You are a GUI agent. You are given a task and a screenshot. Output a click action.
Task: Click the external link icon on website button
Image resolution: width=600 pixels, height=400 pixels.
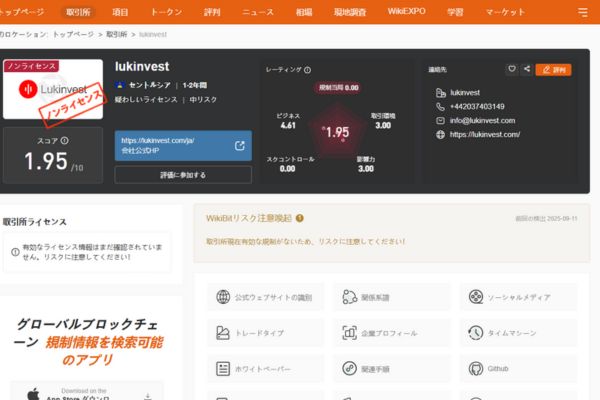coord(240,145)
